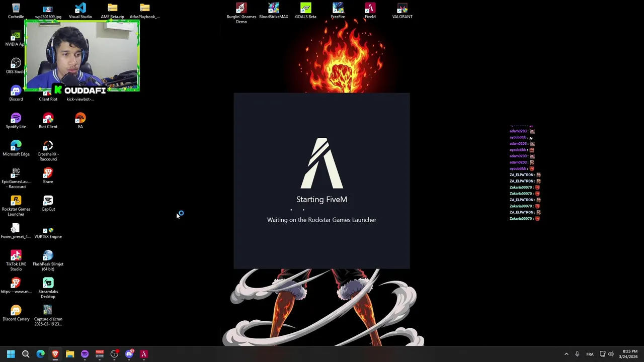
Task: Open Discord Canary desktop icon
Action: pos(16,313)
